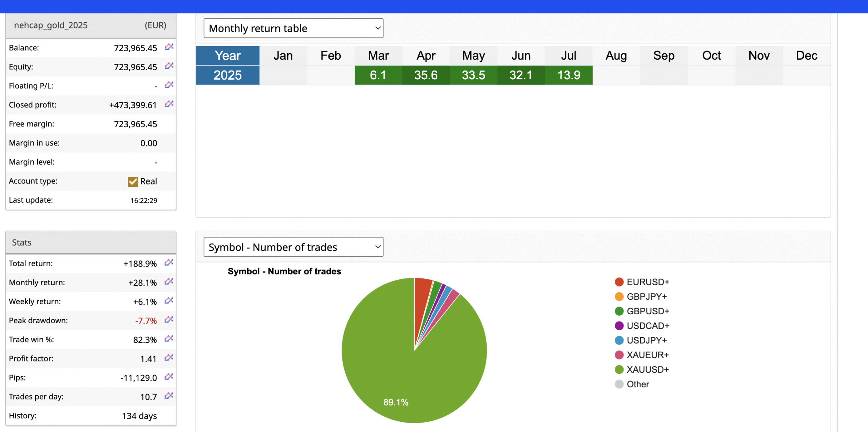Click chart icon next to Trades per day

point(169,395)
